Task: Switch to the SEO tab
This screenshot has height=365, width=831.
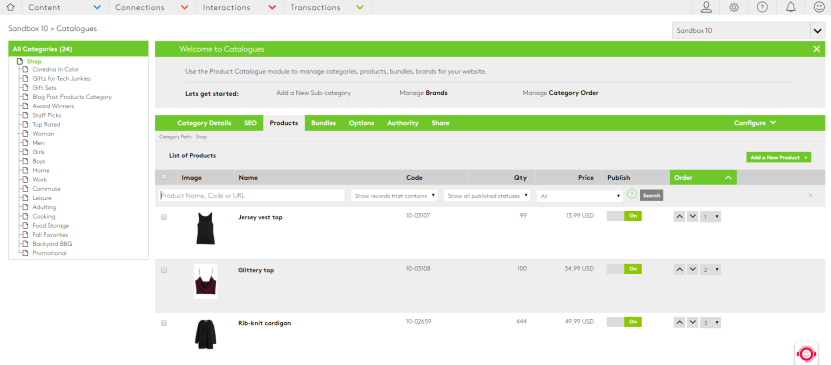Action: click(250, 123)
